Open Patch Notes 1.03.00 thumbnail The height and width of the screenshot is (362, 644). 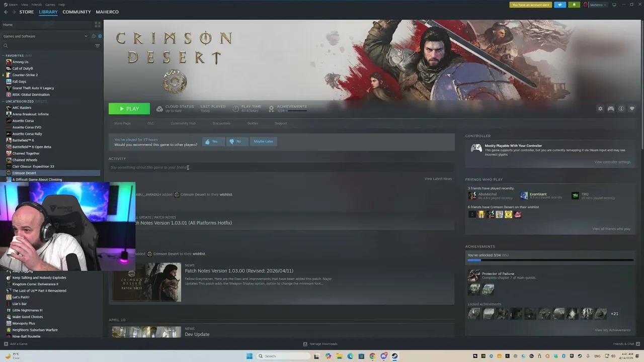point(146,282)
